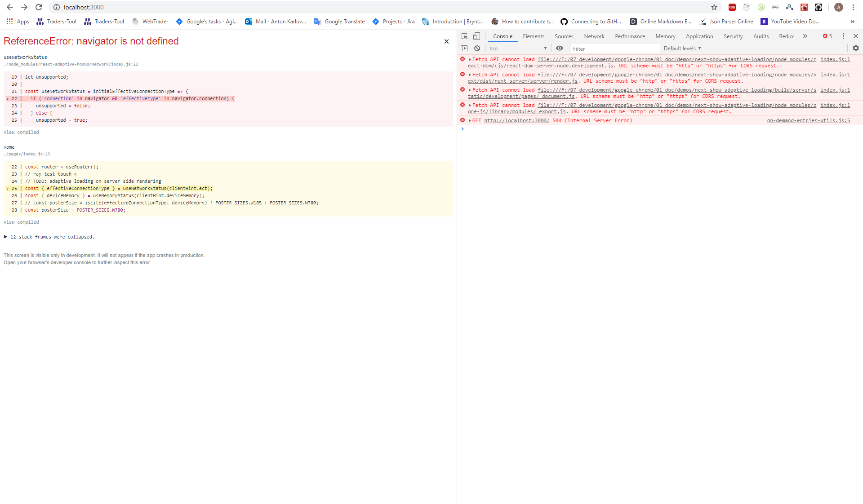The height and width of the screenshot is (504, 863).
Task: Click the red error count badge
Action: pos(827,36)
